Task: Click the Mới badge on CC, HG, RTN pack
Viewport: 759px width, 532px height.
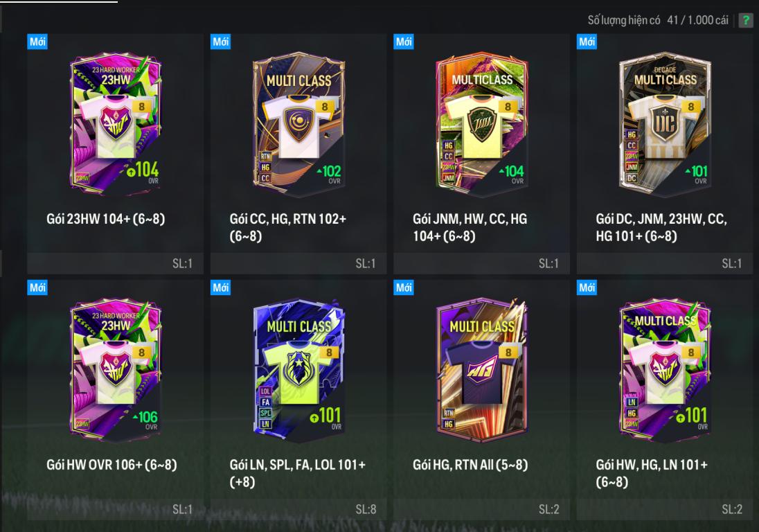Action: (221, 42)
